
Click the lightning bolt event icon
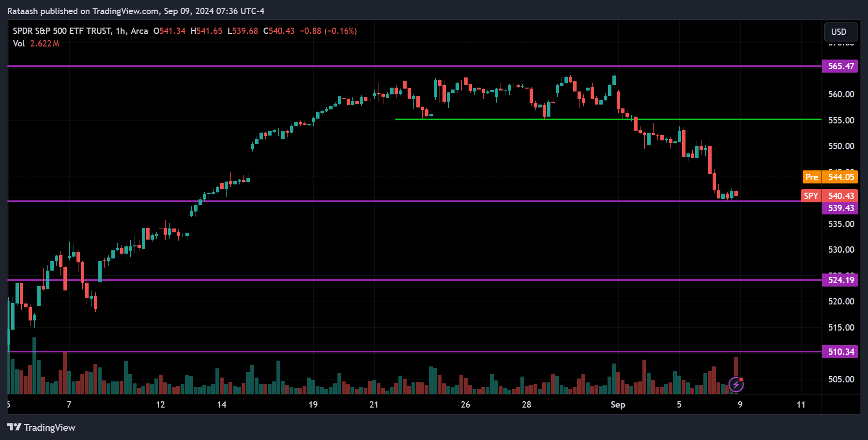(736, 384)
